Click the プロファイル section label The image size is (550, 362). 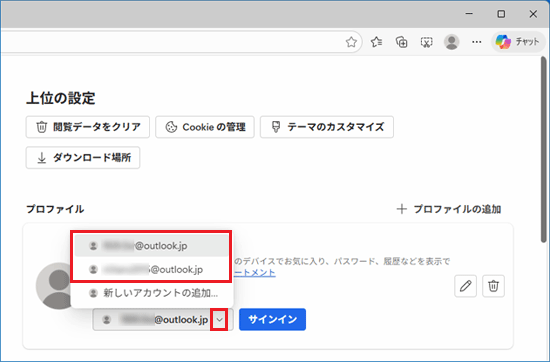pyautogui.click(x=55, y=209)
